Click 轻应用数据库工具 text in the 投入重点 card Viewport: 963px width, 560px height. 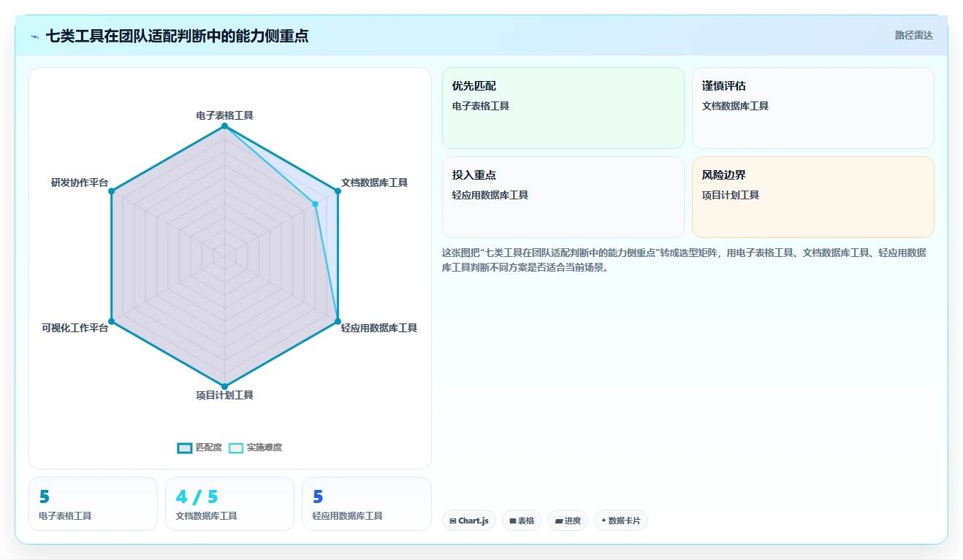490,195
